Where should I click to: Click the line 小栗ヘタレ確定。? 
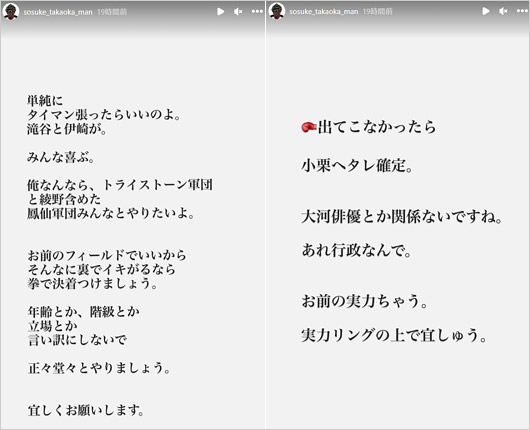[x=357, y=166]
